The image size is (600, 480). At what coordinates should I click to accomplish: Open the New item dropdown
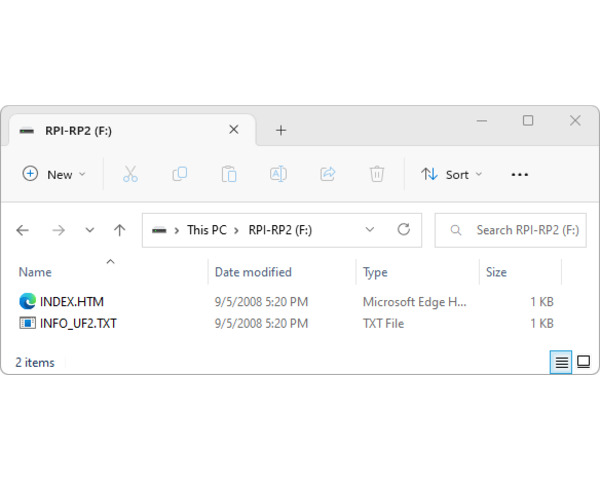tap(54, 174)
